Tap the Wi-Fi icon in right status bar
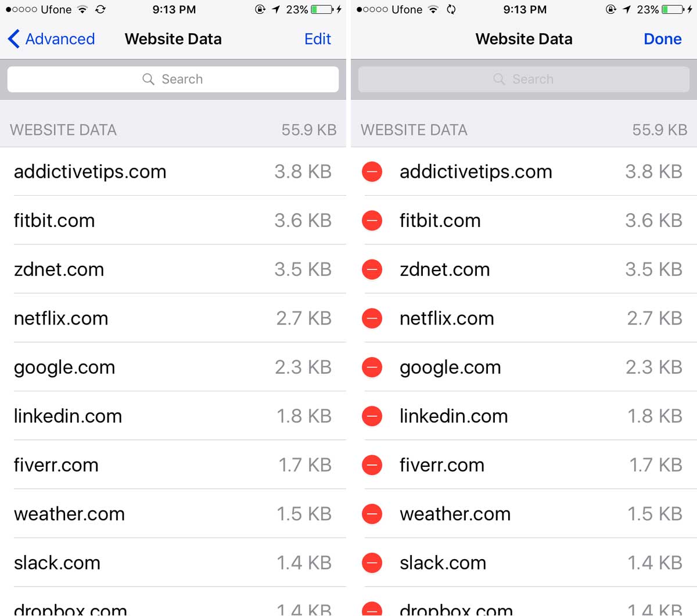 [433, 9]
